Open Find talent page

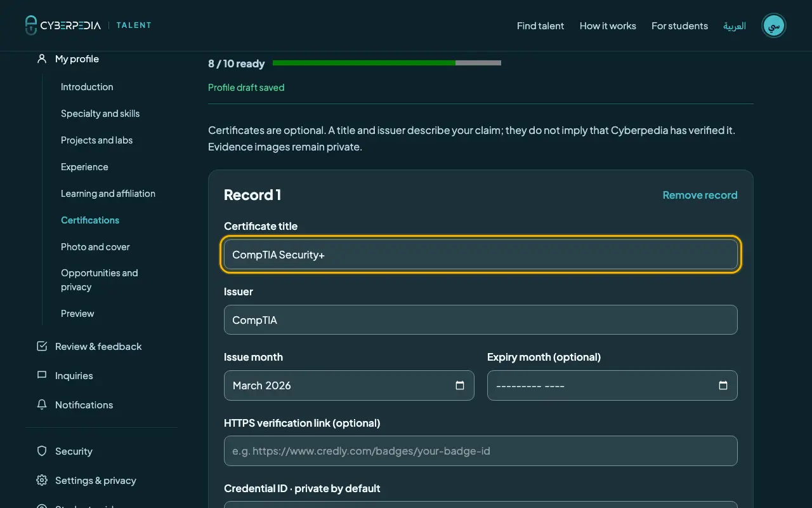[540, 26]
